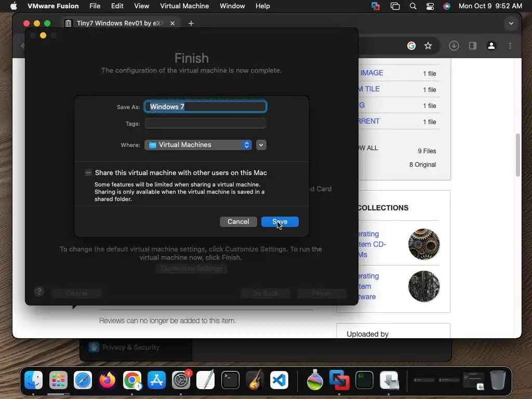This screenshot has height=399, width=532.
Task: Open the Apple menu
Action: [14, 6]
